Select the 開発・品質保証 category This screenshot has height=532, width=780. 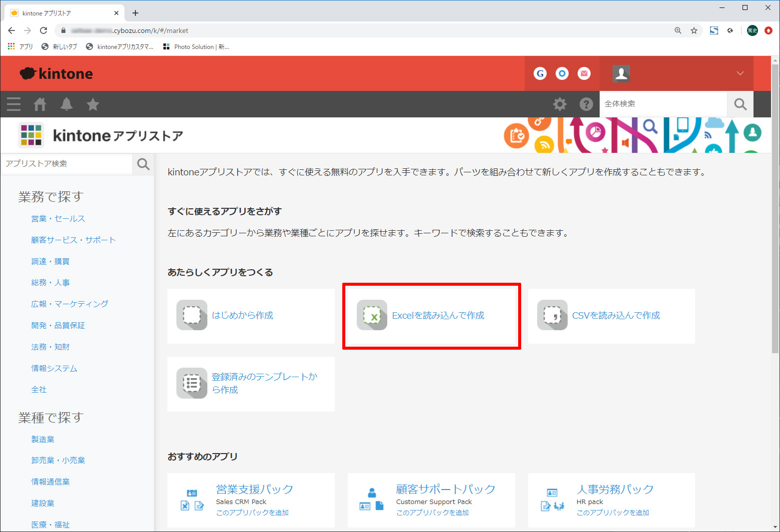(x=58, y=325)
